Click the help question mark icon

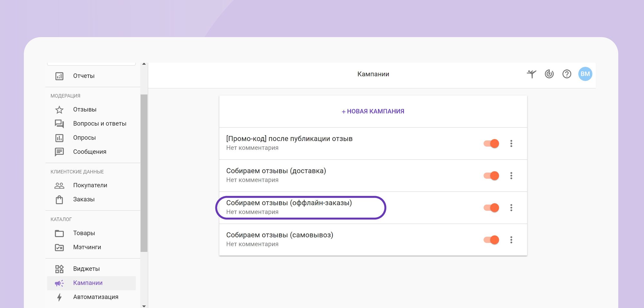567,74
